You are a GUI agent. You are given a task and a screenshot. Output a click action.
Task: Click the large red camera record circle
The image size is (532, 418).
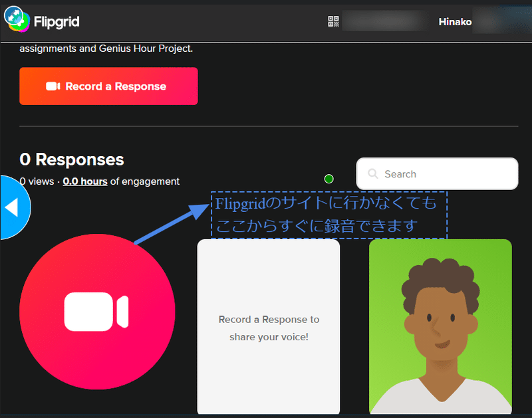coord(97,312)
